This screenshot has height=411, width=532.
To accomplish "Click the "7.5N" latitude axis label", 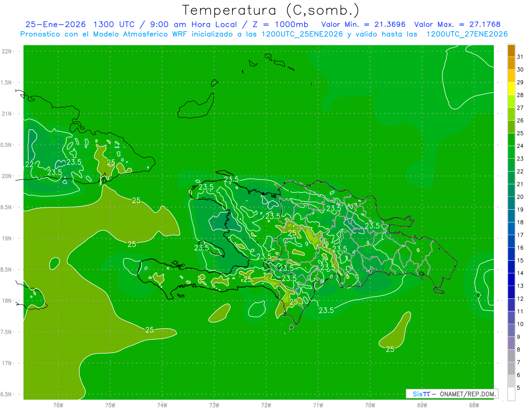I will point(7,332).
